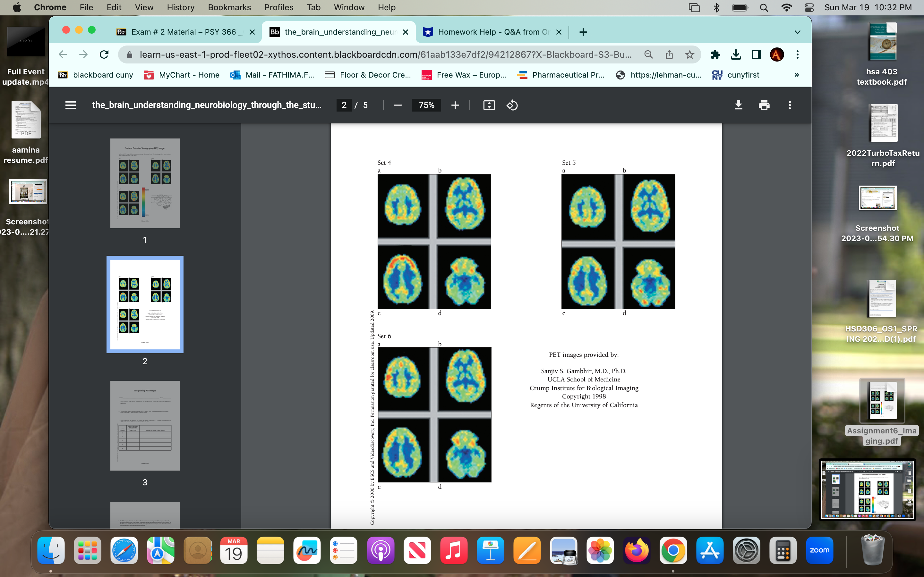The image size is (924, 577).
Task: Open the PDF viewer's three-dot options menu
Action: (789, 105)
